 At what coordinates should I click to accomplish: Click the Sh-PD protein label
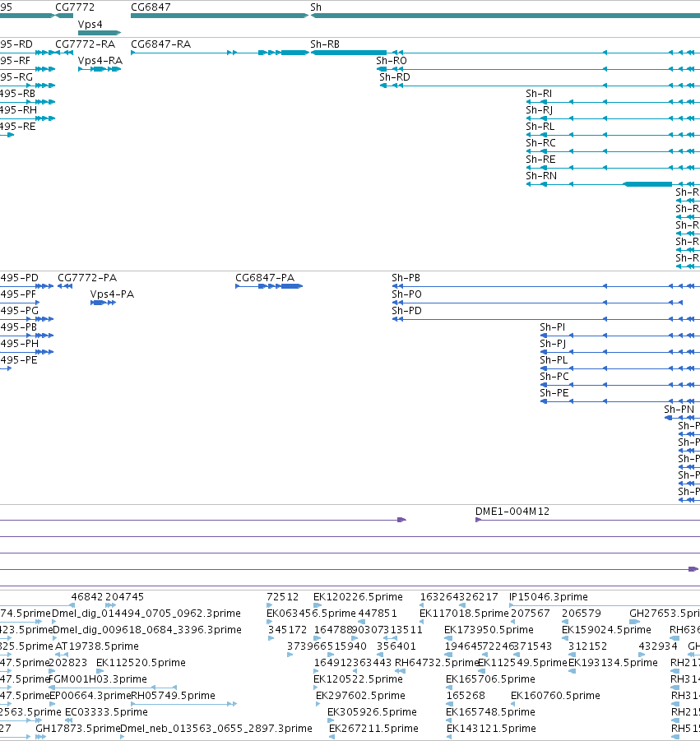click(406, 311)
